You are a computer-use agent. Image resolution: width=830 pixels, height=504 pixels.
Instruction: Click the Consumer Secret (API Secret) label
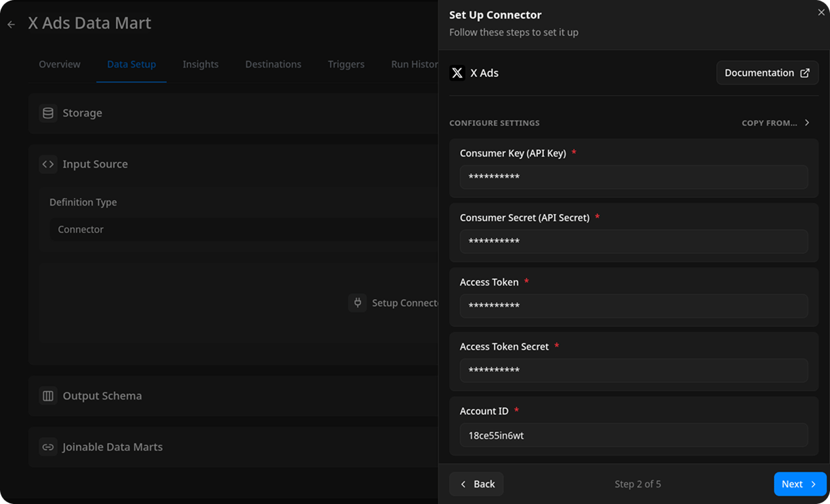click(x=525, y=217)
